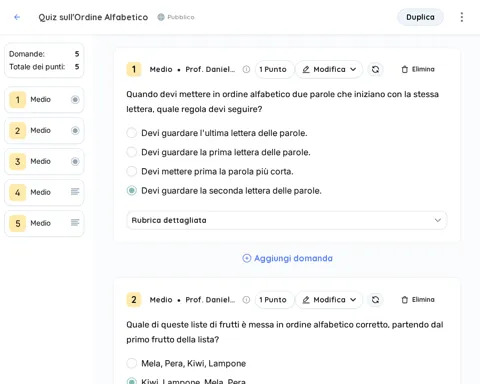Click the "Prof. Daniel..." label on question 1

click(x=210, y=69)
